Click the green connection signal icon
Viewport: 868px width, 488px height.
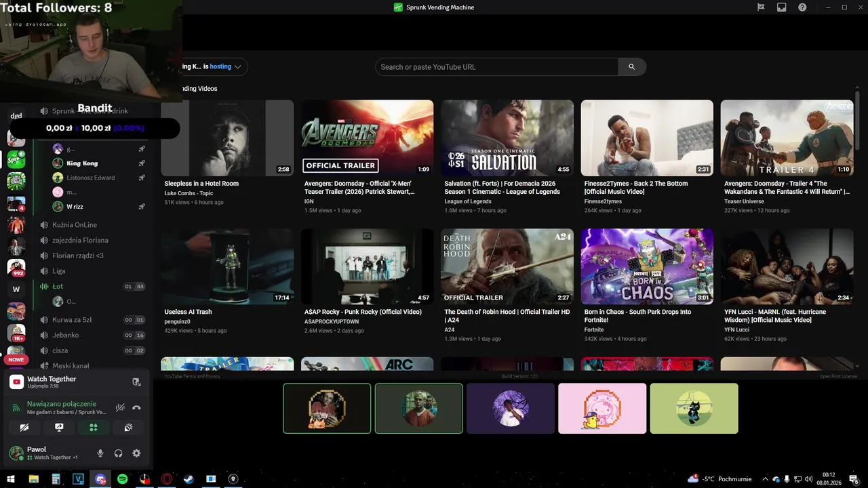[16, 407]
